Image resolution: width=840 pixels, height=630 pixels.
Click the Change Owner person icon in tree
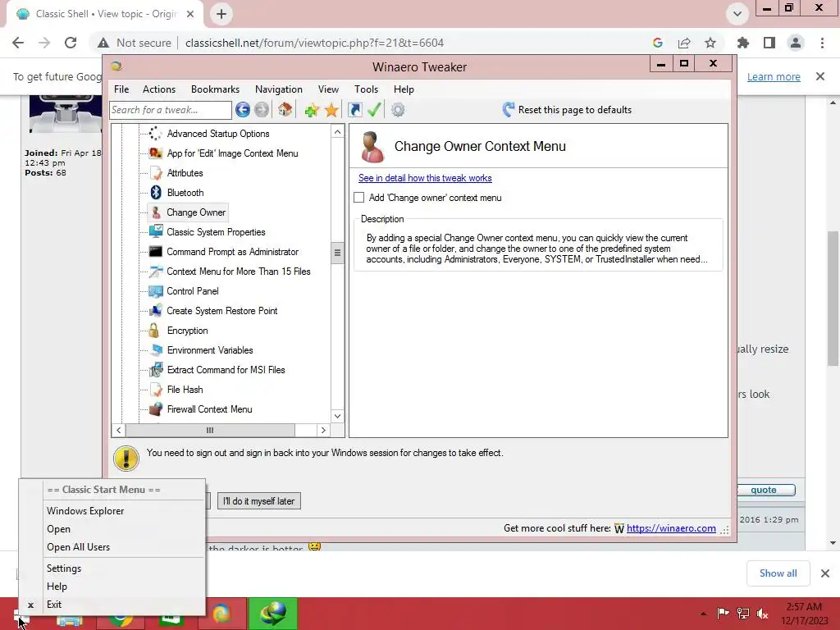(x=156, y=212)
